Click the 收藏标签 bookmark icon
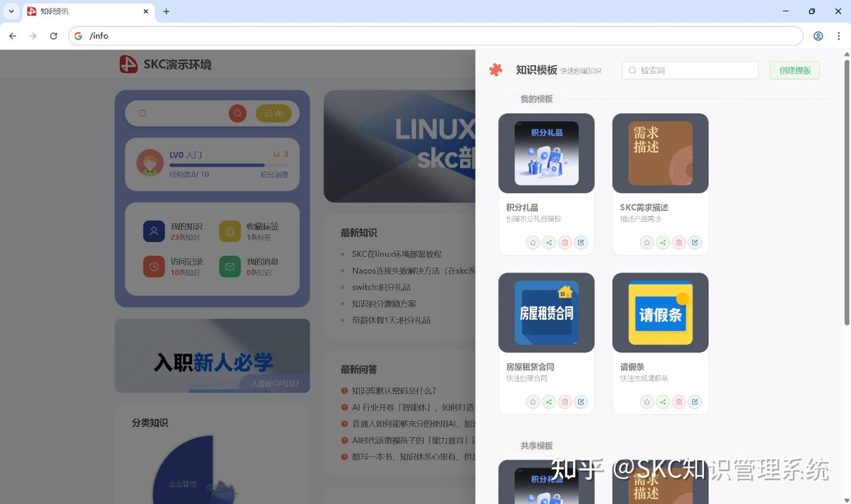Image resolution: width=851 pixels, height=504 pixels. point(230,231)
